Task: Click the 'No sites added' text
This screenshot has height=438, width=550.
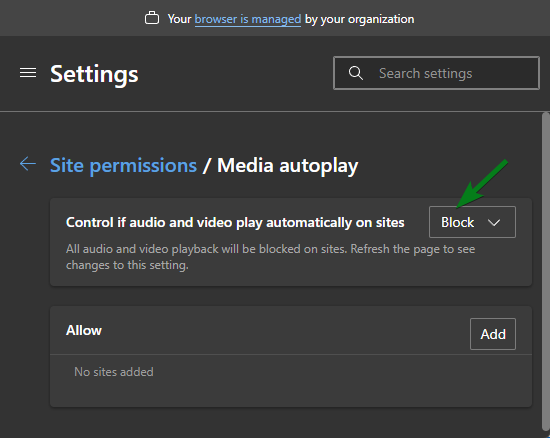Action: (x=114, y=372)
